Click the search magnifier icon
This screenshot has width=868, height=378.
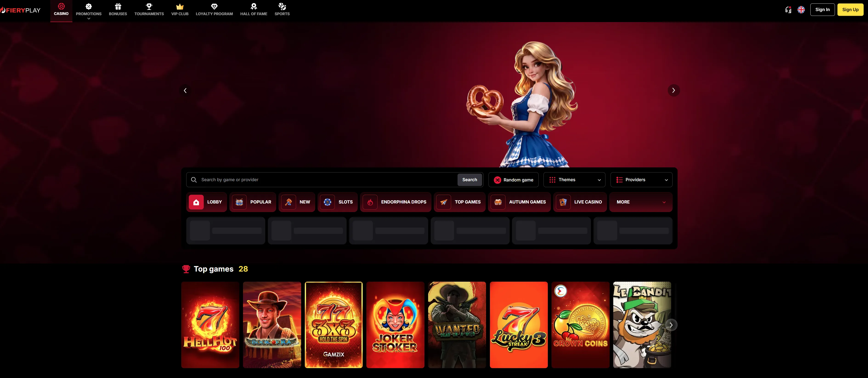click(194, 180)
